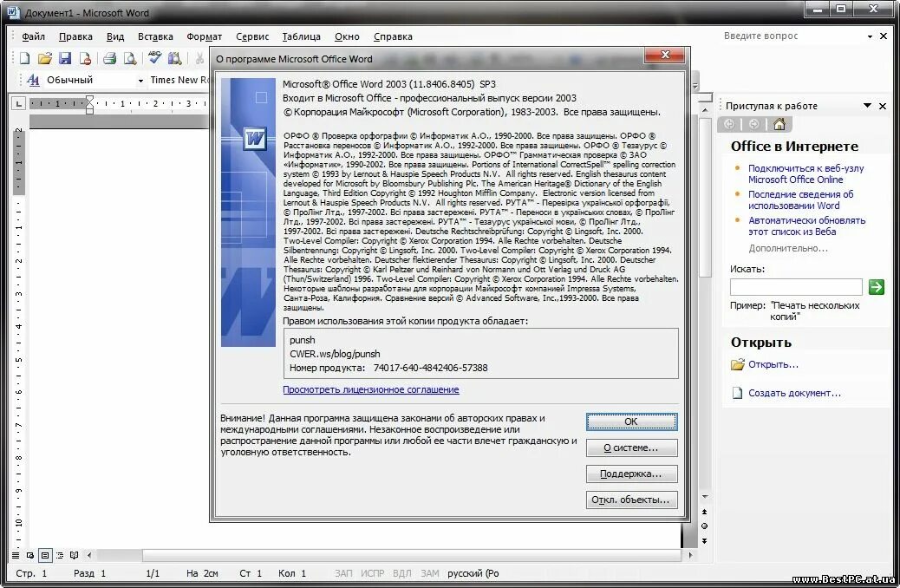Screen dimensions: 900x588
Task: Open Просмотреть лицензионное соглашение link
Action: coord(371,389)
